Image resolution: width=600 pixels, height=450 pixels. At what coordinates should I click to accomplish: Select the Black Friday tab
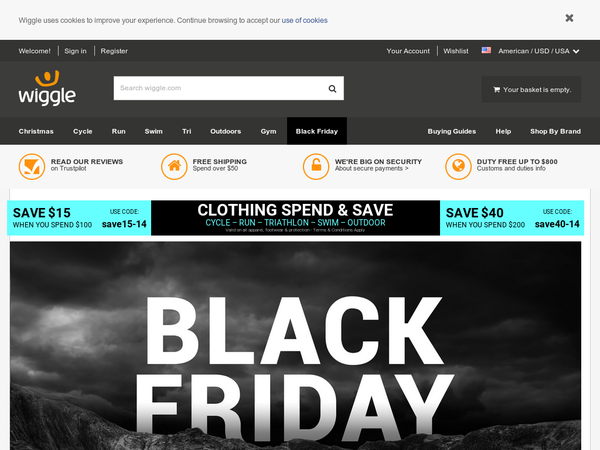pos(317,131)
